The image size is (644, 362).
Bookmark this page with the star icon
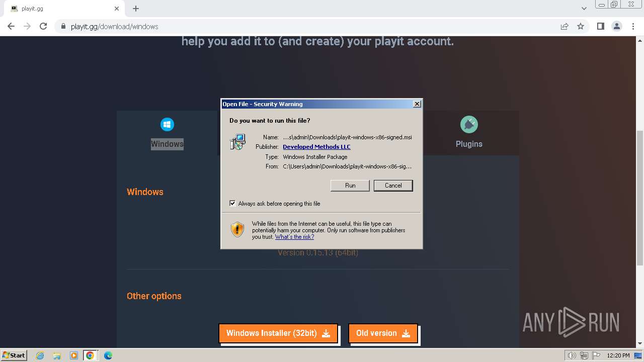[581, 26]
